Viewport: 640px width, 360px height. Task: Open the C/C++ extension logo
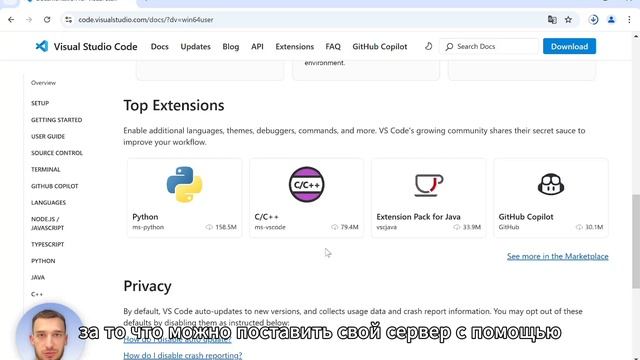click(x=307, y=184)
